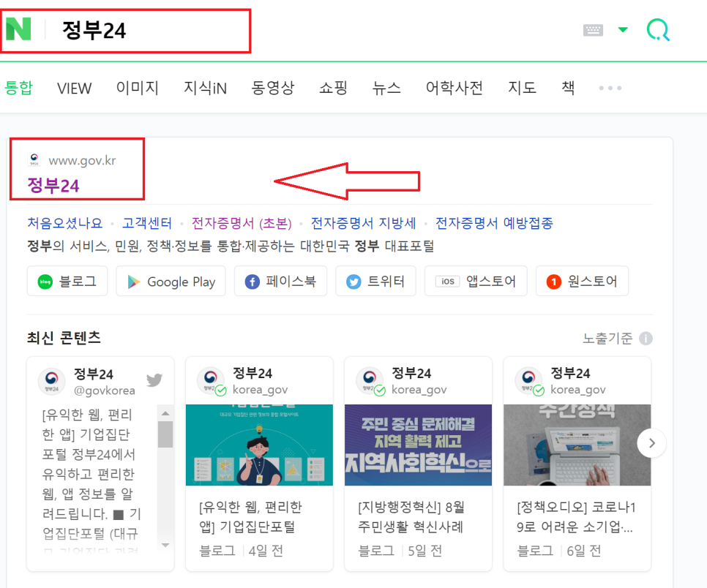707x588 pixels.
Task: Open the teal 기업집단포털 illustration thumbnail
Action: [259, 445]
